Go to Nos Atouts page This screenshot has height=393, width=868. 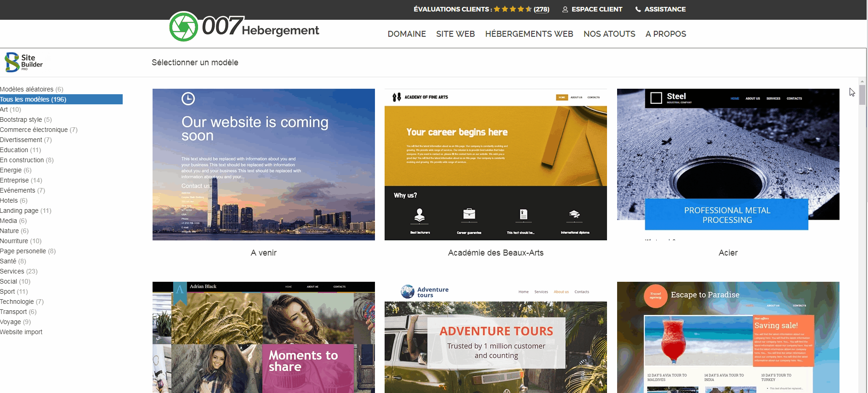pos(609,34)
